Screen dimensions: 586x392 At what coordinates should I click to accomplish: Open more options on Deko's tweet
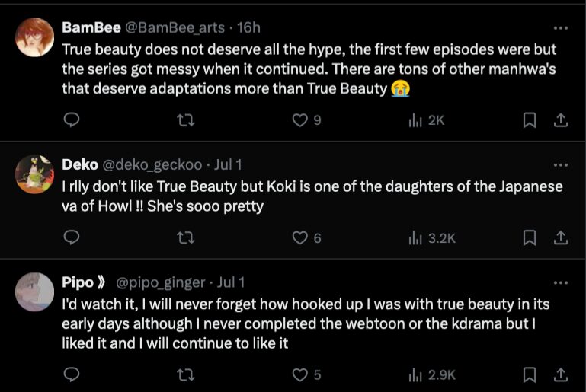pyautogui.click(x=560, y=164)
